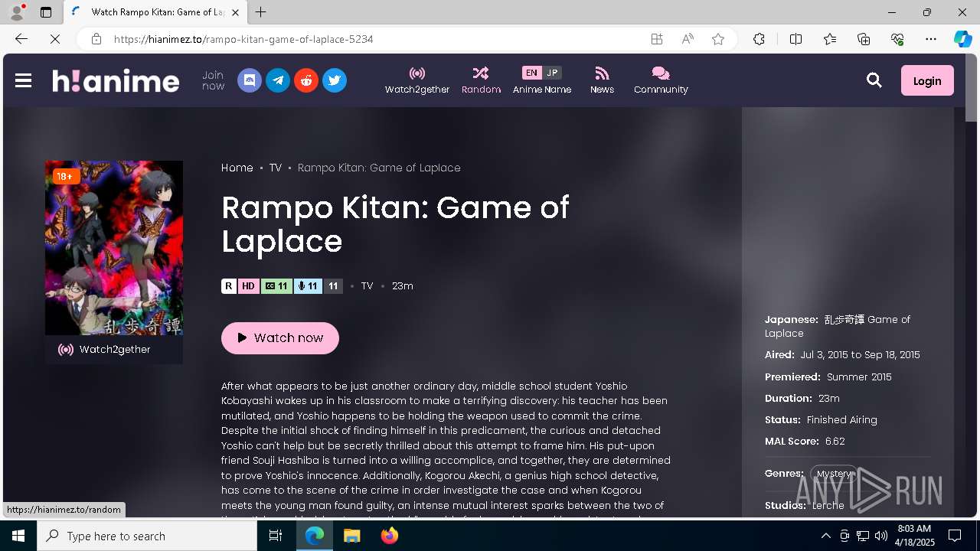Open Browser essentials
Screen dimensions: 980x551
pyautogui.click(x=897, y=39)
